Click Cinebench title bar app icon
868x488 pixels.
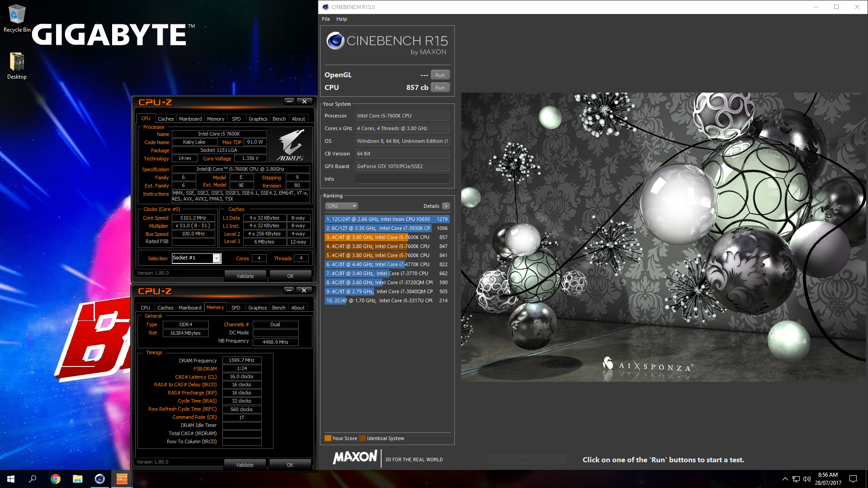(325, 7)
